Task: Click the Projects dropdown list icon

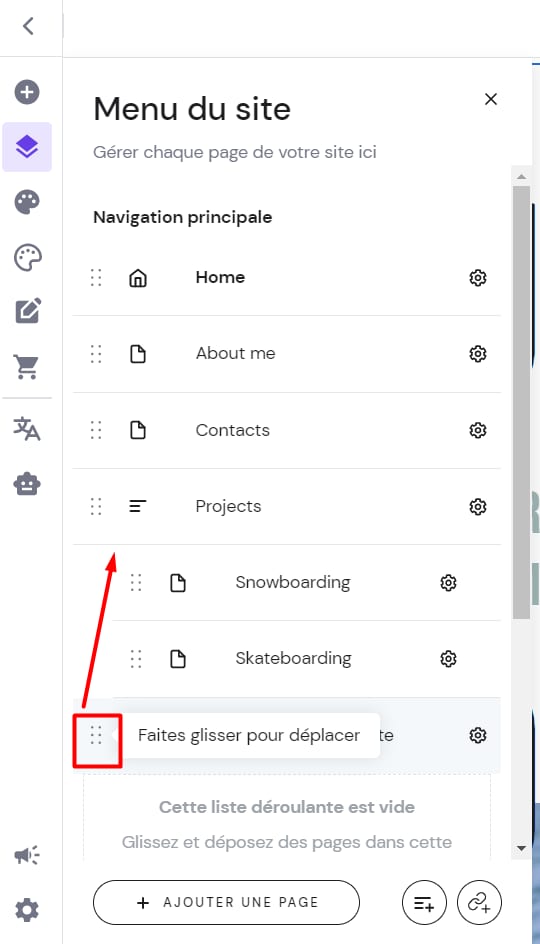Action: [x=138, y=506]
